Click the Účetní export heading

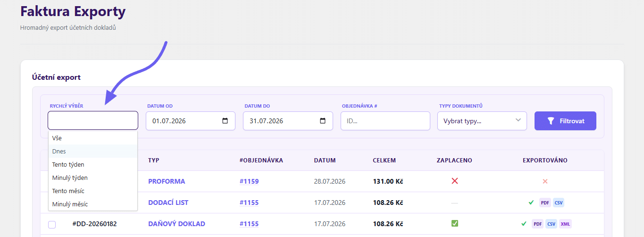point(56,77)
